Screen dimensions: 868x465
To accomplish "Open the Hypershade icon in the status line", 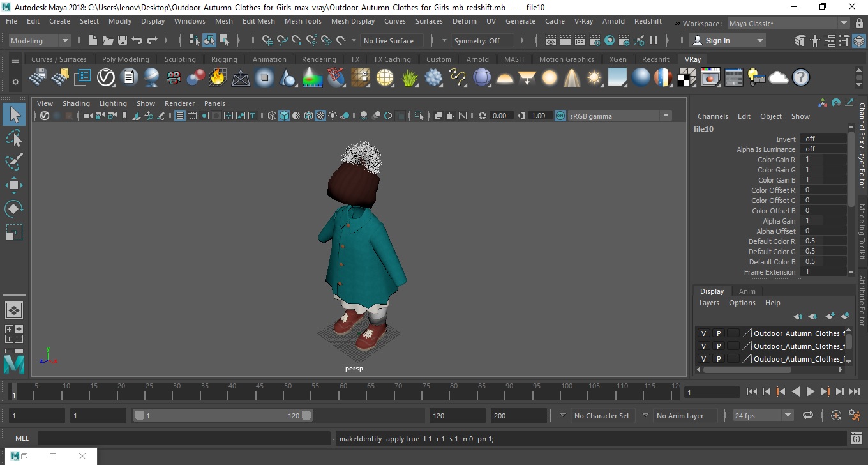I will (610, 40).
